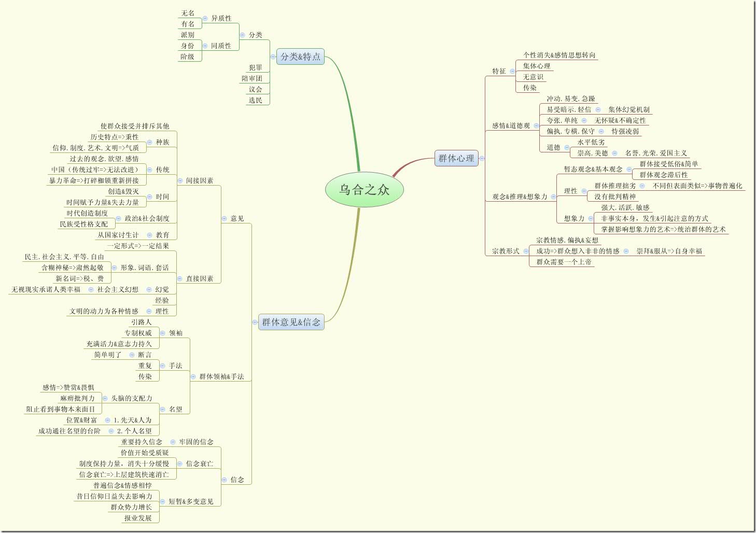Collapse the 间接因素 subtopic toggle
The height and width of the screenshot is (533, 756).
click(x=180, y=180)
